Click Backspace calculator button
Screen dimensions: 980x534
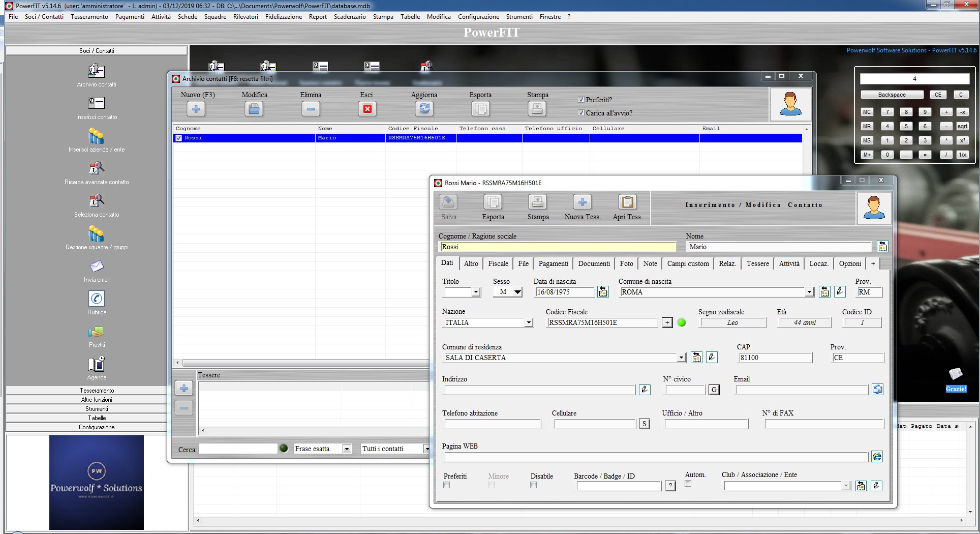(x=892, y=95)
